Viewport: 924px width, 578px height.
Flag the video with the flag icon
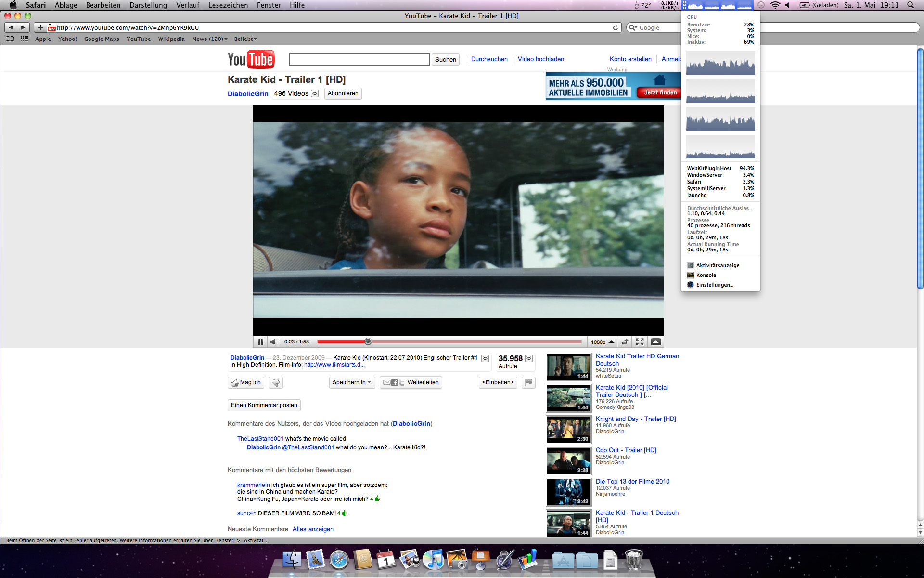(529, 382)
